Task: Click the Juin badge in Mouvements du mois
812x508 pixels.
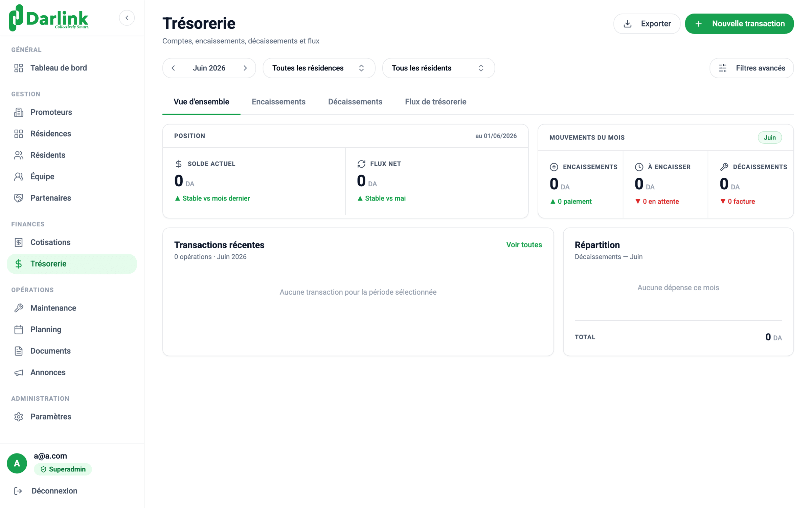Action: point(770,137)
